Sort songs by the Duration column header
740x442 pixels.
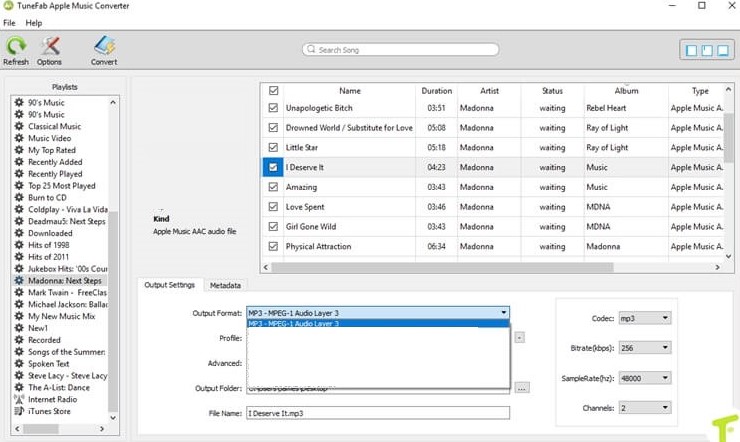437,91
